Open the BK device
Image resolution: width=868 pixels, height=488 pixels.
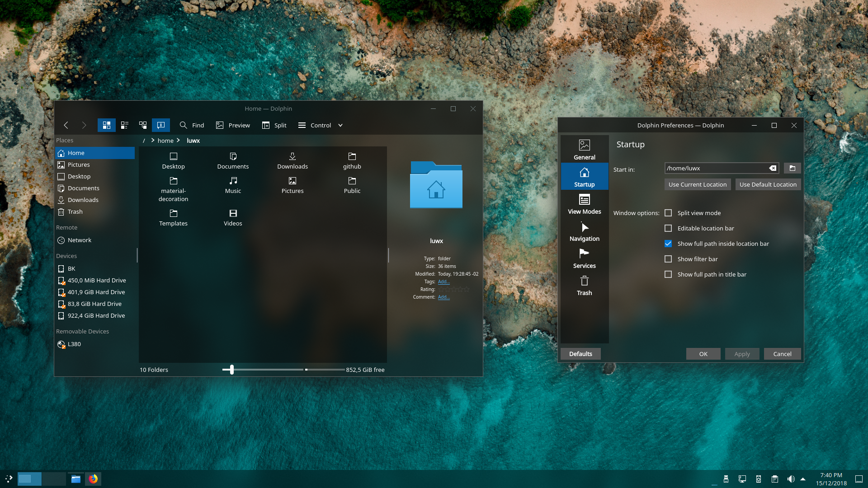click(x=95, y=268)
